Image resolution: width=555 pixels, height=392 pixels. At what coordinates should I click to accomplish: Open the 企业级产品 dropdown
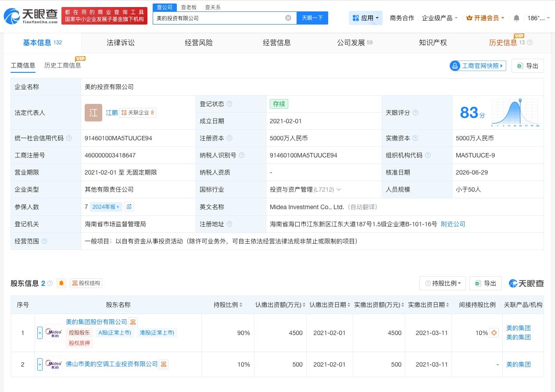coord(440,18)
